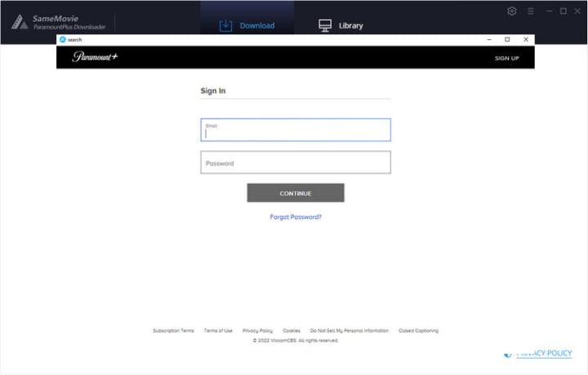The width and height of the screenshot is (588, 375).
Task: Click the SameMovie logo icon
Action: tap(19, 22)
